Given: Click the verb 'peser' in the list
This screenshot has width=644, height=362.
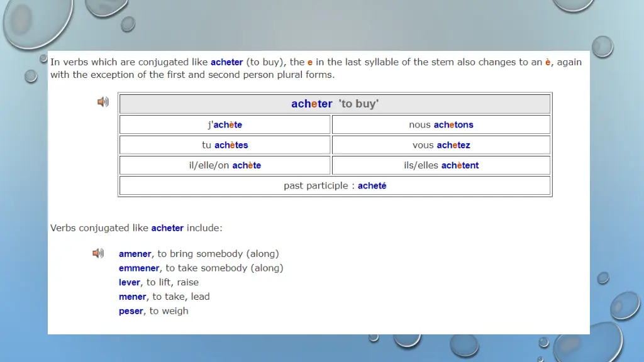Looking at the screenshot, I should point(131,311).
